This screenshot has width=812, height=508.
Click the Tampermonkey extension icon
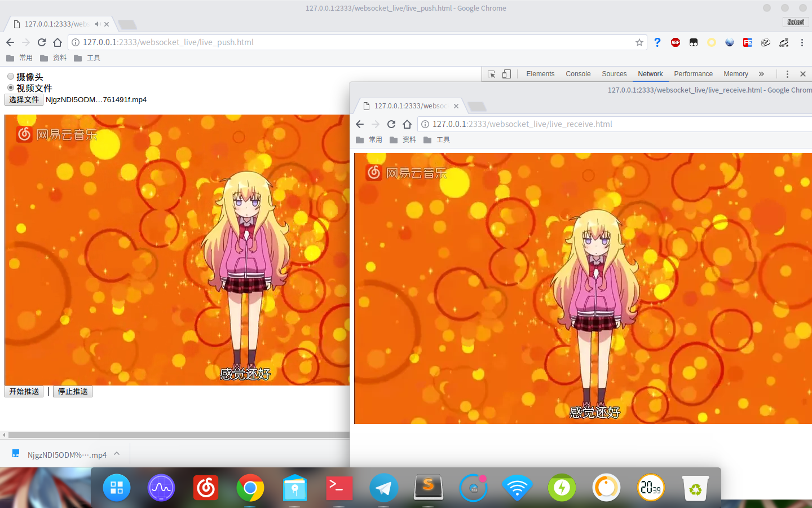coord(694,42)
